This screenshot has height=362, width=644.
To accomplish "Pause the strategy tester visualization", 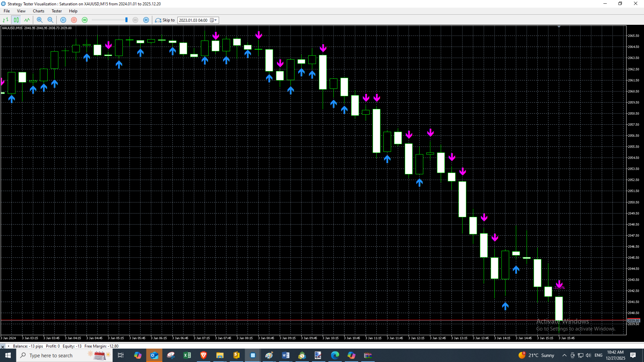I will point(63,20).
